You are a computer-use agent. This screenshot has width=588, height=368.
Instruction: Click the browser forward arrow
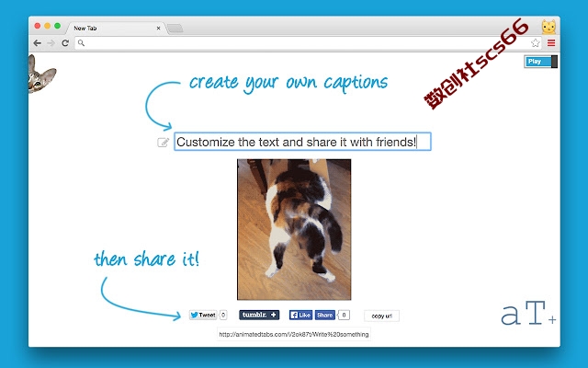pos(51,43)
